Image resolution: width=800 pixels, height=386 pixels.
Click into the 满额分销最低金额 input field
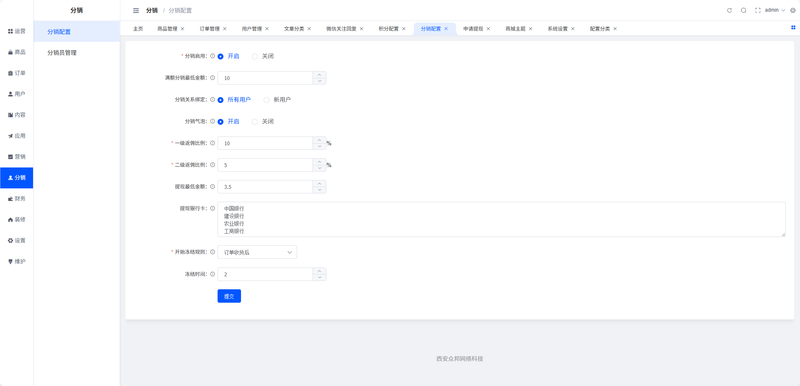(x=265, y=78)
